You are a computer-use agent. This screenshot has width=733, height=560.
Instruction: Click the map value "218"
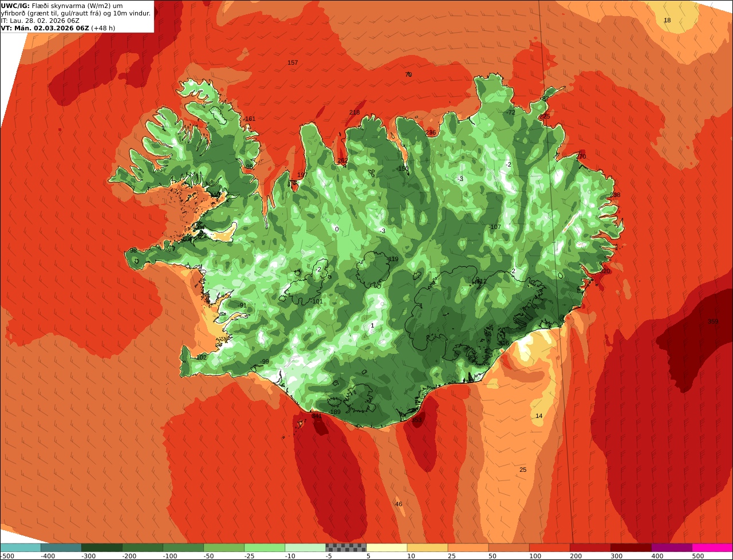tap(354, 112)
